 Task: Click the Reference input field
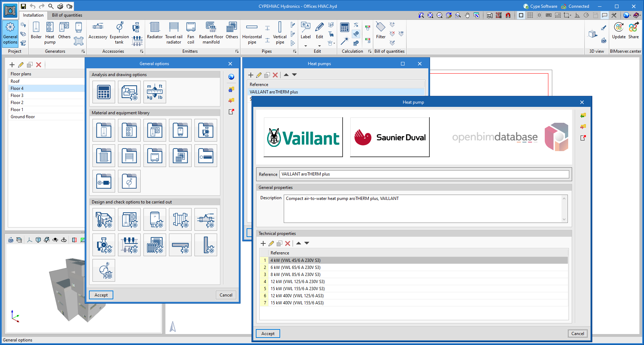[x=424, y=174]
